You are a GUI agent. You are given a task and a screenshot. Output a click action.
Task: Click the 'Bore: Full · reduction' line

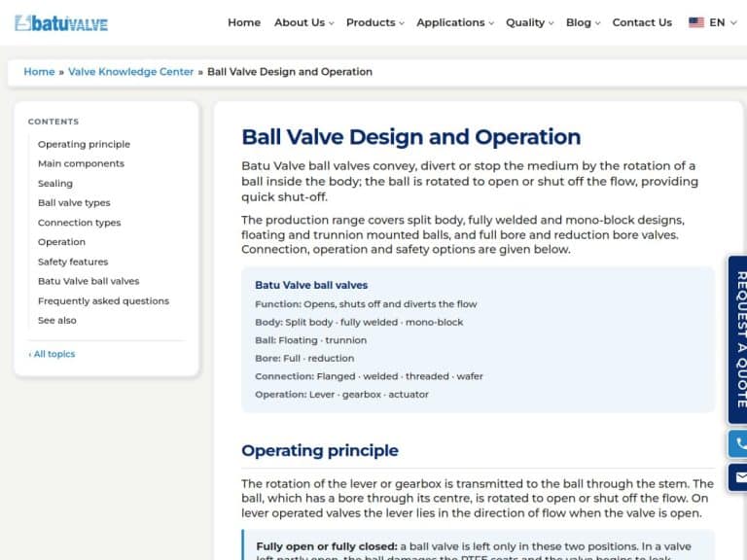pos(304,358)
